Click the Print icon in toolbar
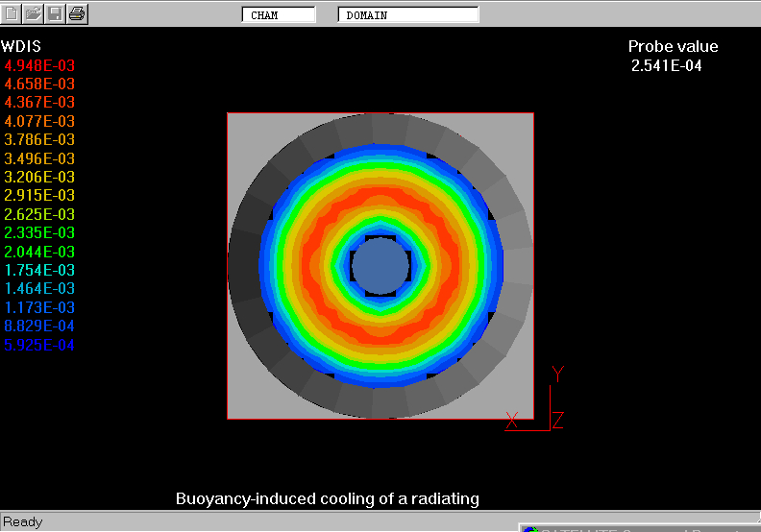The image size is (761, 532). pos(78,14)
